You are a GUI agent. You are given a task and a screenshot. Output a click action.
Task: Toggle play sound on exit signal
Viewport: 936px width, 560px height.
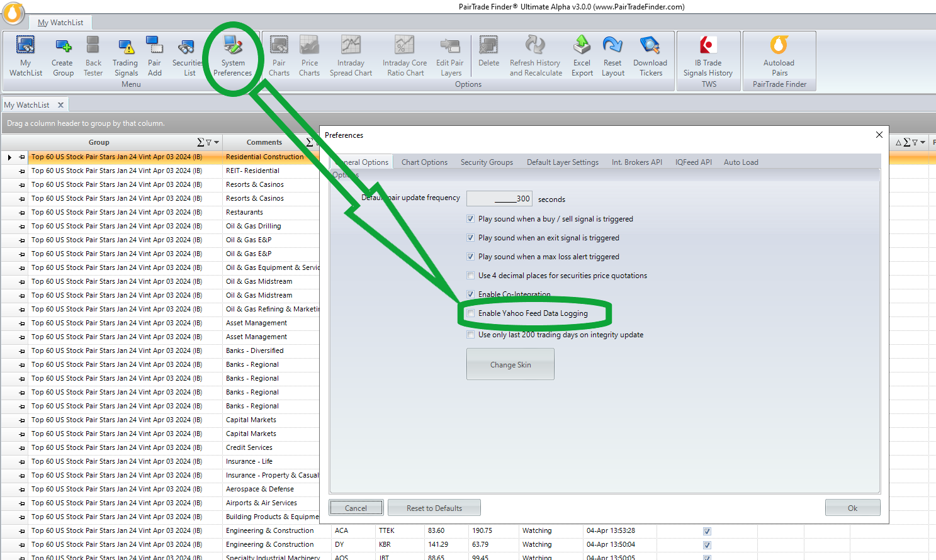pos(470,238)
